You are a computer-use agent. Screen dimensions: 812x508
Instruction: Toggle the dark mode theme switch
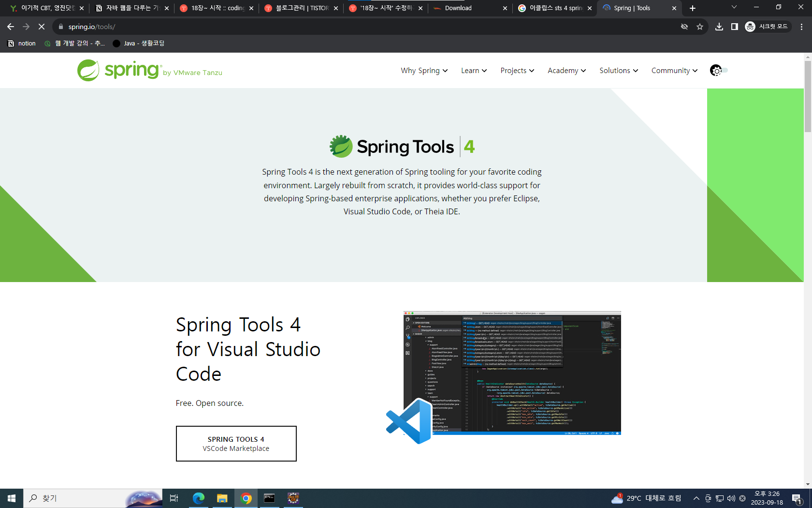pos(719,71)
